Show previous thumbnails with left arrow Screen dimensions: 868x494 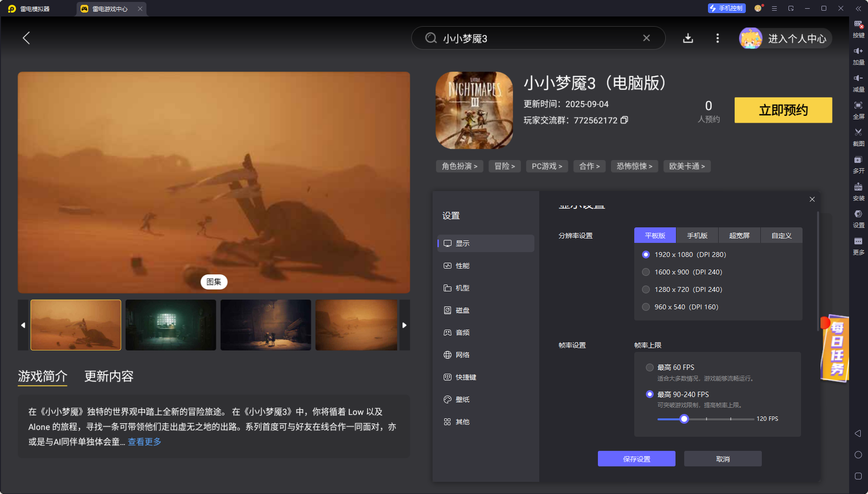point(23,325)
